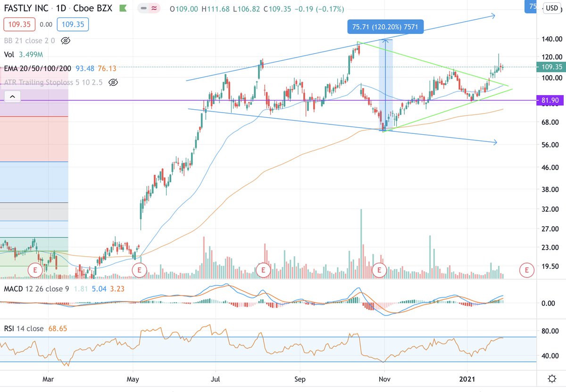Click the blue buy button showing 109.35
The height and width of the screenshot is (392, 566).
pos(72,24)
